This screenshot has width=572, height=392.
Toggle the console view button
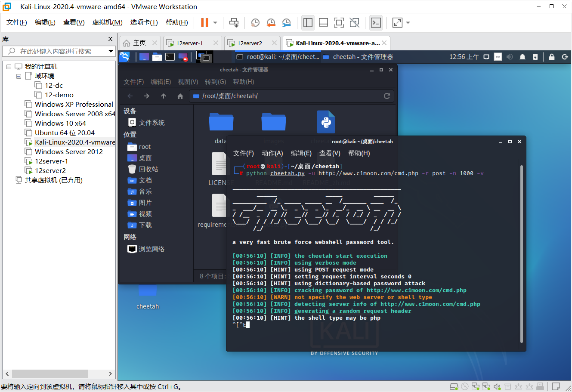(x=376, y=22)
